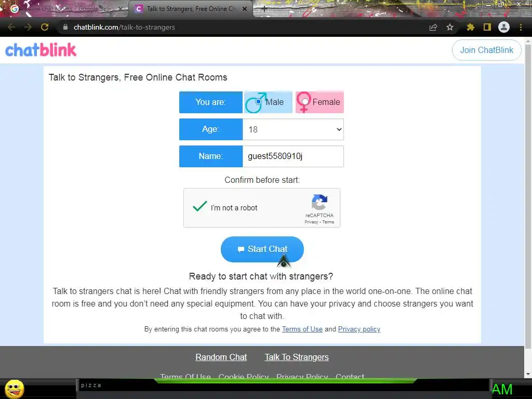Screen dimensions: 532x399
Task: Click the Join ChatBlink button
Action: (486, 50)
